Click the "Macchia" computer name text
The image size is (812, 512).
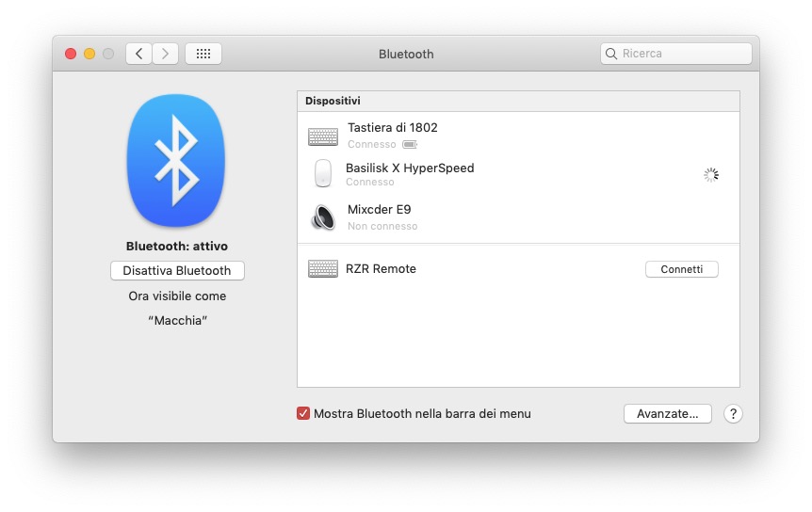pos(178,321)
